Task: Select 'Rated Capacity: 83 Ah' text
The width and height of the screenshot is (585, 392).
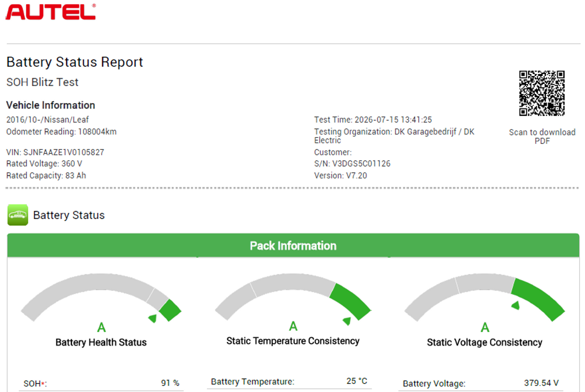Action: [46, 176]
